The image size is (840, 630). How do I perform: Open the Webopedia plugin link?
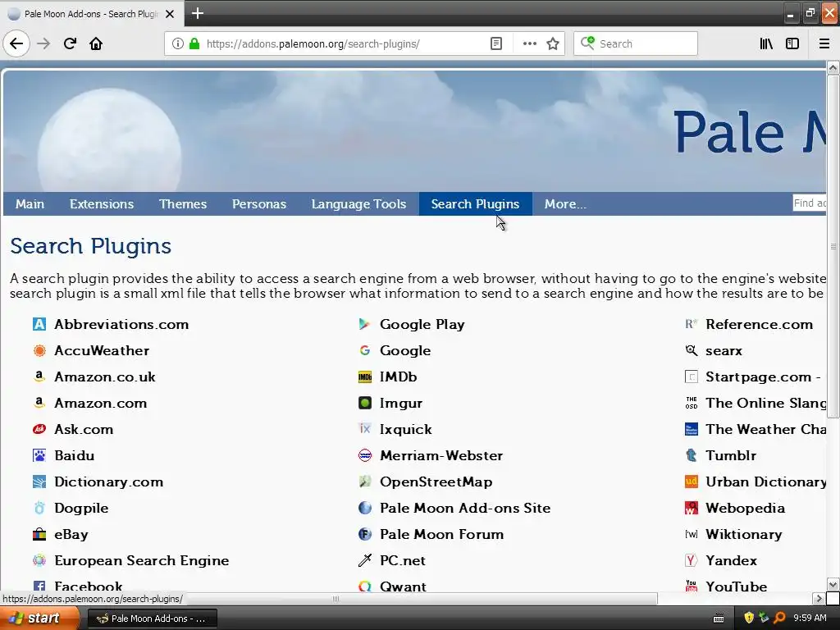(x=745, y=508)
